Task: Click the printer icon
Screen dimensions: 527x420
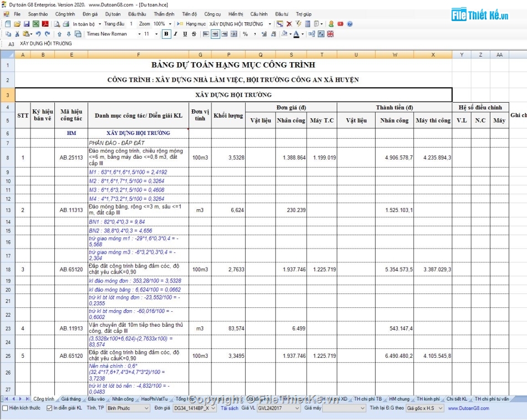Action: 66,24
